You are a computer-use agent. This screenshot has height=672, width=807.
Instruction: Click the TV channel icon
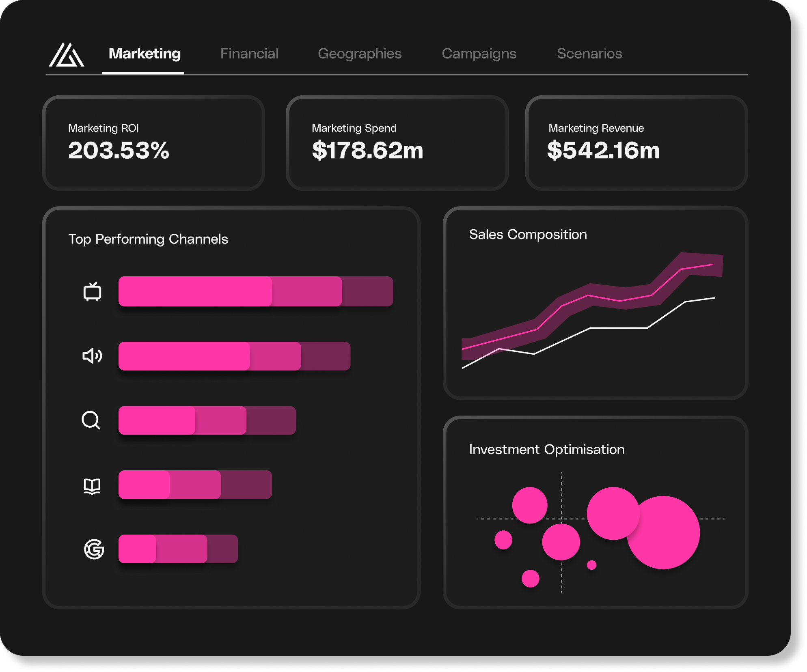pos(92,292)
